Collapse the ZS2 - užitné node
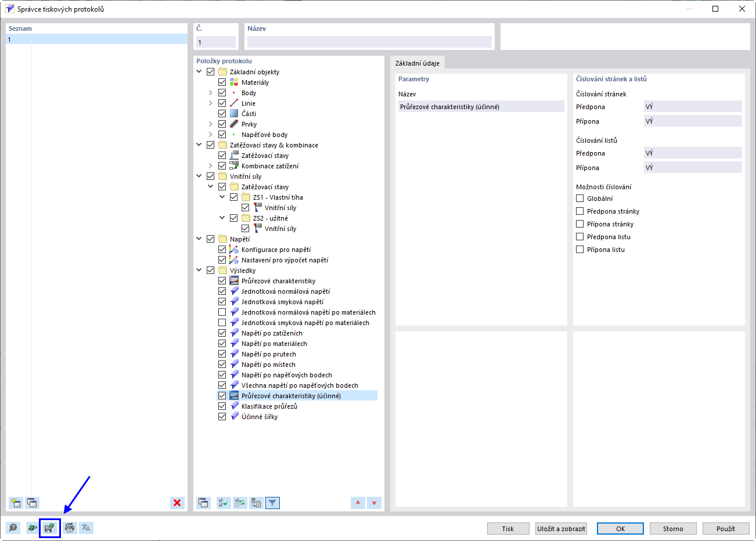756x541 pixels. [222, 218]
